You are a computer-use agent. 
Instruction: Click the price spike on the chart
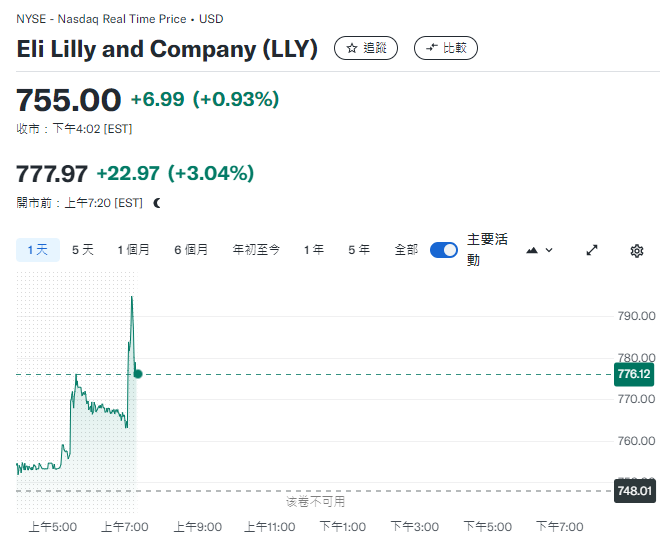point(131,298)
